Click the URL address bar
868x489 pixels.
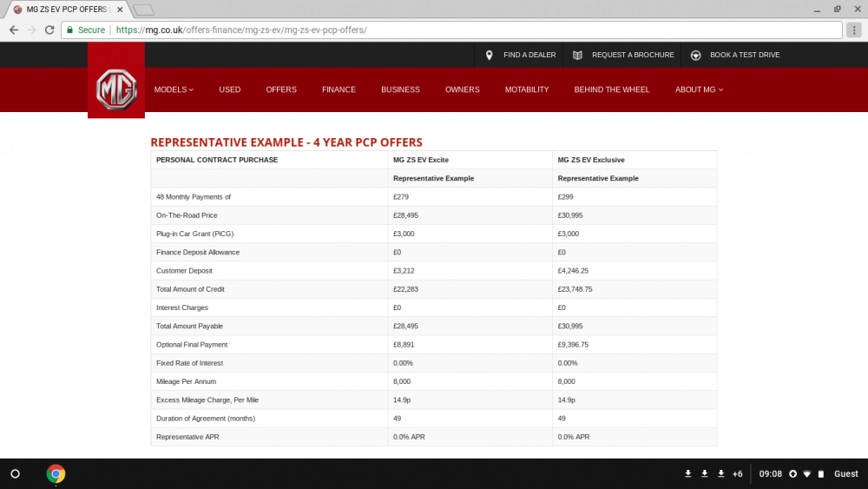pyautogui.click(x=451, y=30)
